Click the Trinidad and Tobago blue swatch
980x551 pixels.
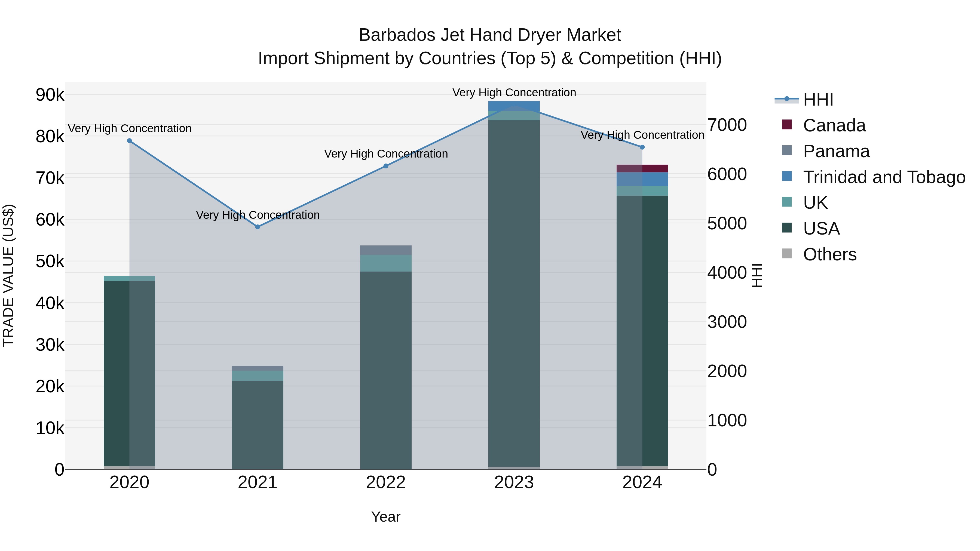tap(787, 176)
